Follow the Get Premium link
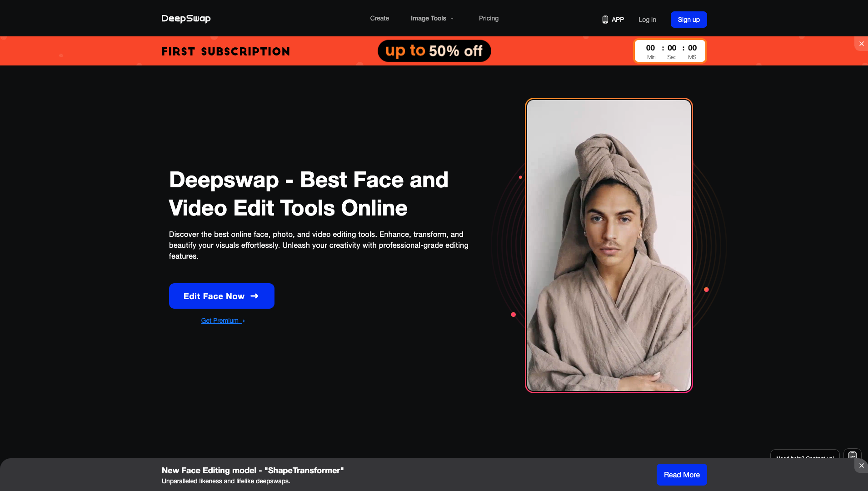 (x=220, y=321)
